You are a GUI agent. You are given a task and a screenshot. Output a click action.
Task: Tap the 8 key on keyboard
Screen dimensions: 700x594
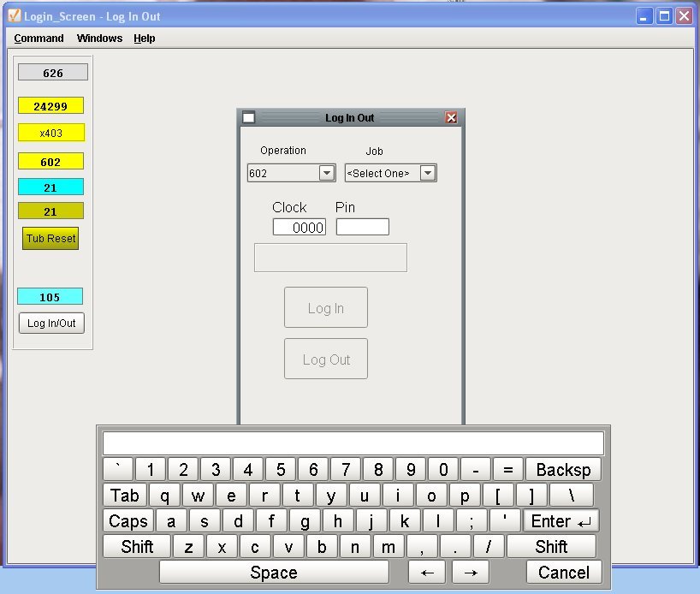click(378, 469)
